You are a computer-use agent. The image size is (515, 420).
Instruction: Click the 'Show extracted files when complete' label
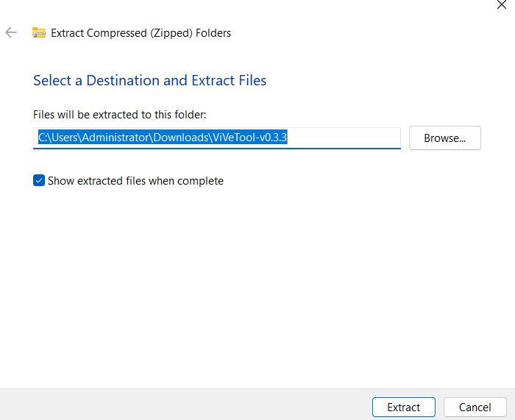coord(135,181)
